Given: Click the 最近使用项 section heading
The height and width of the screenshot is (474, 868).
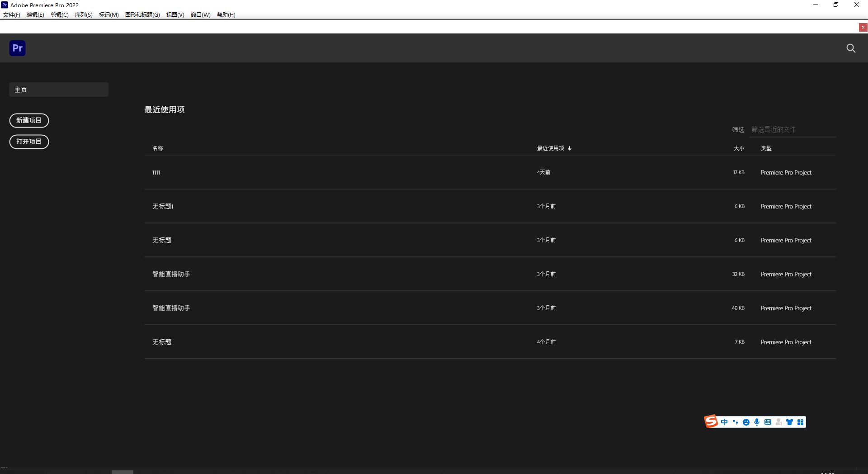Looking at the screenshot, I should click(x=165, y=109).
